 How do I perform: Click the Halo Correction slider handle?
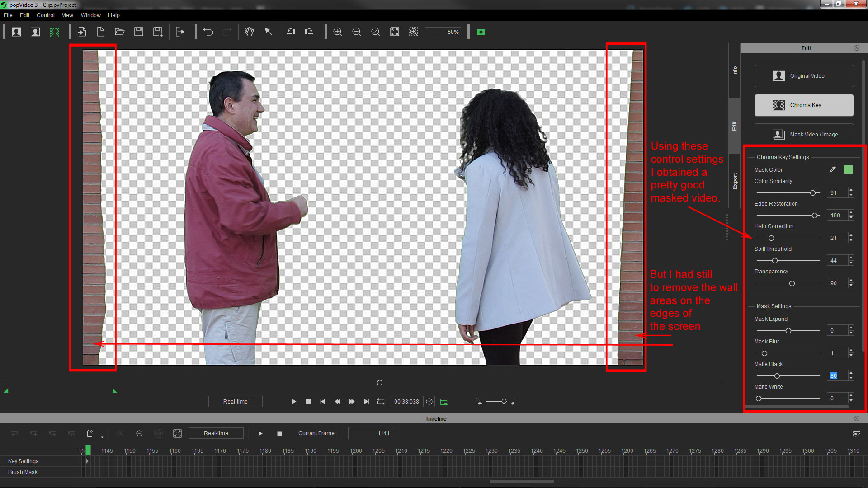[x=771, y=238]
